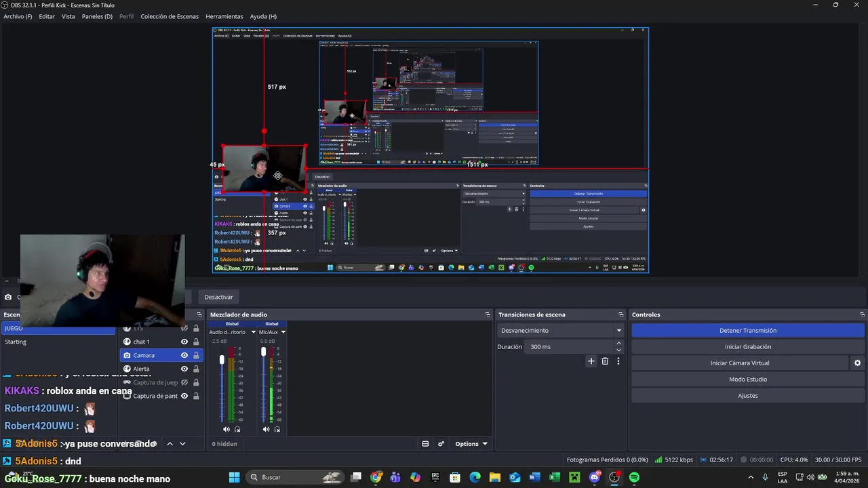This screenshot has width=868, height=488.
Task: Open File Explorer from the taskbar
Action: pos(495,477)
